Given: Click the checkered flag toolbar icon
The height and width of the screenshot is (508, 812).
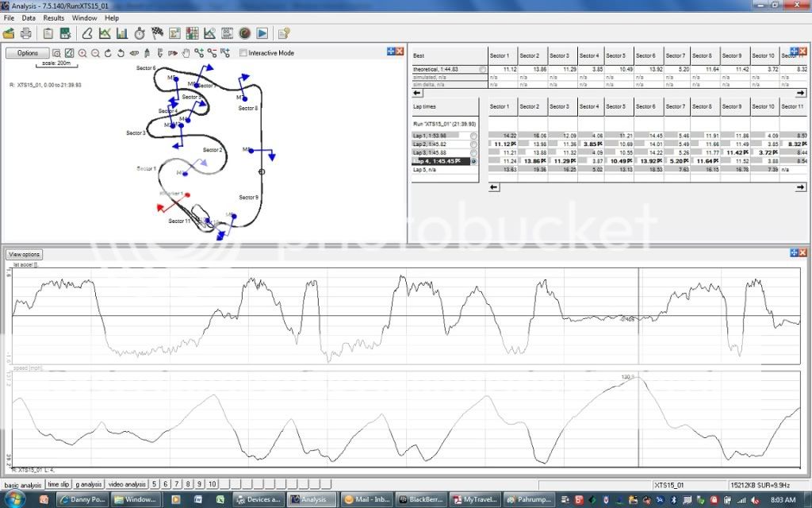Looking at the screenshot, I should click(157, 33).
